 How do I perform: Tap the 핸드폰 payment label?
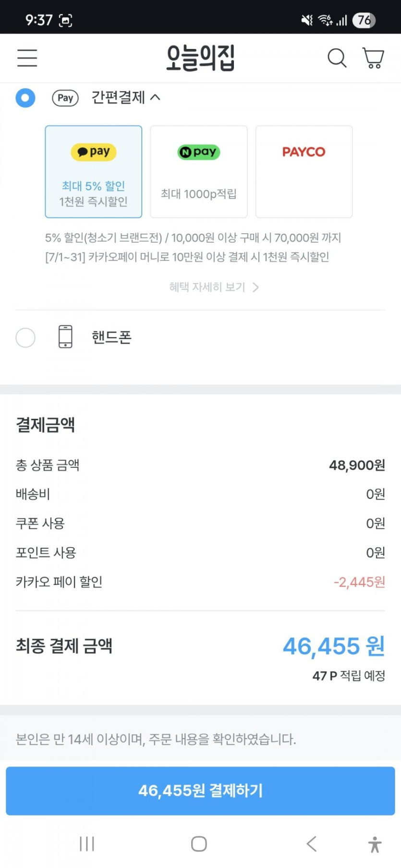coord(111,337)
